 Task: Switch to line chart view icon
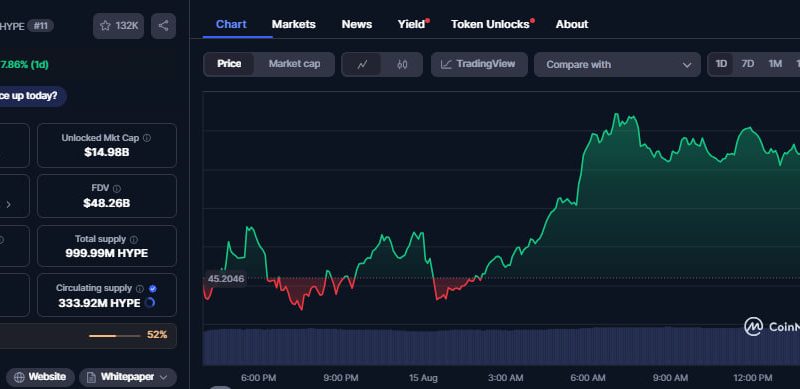point(362,64)
